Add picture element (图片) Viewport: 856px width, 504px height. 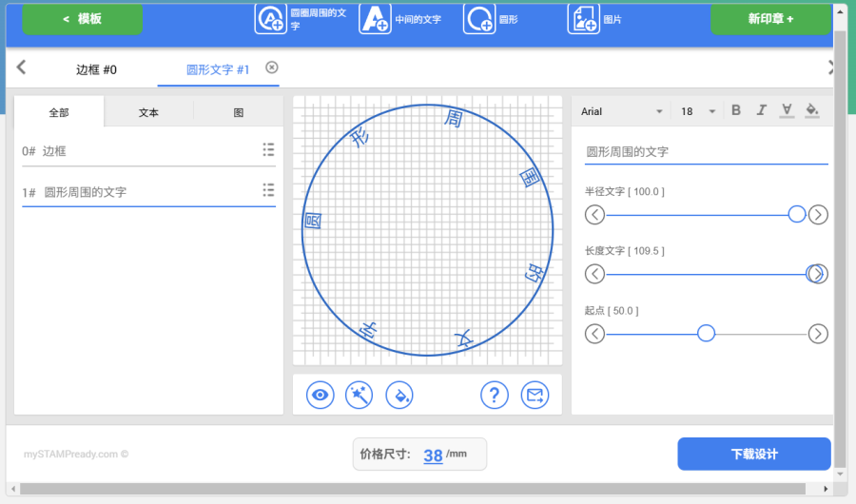click(595, 19)
